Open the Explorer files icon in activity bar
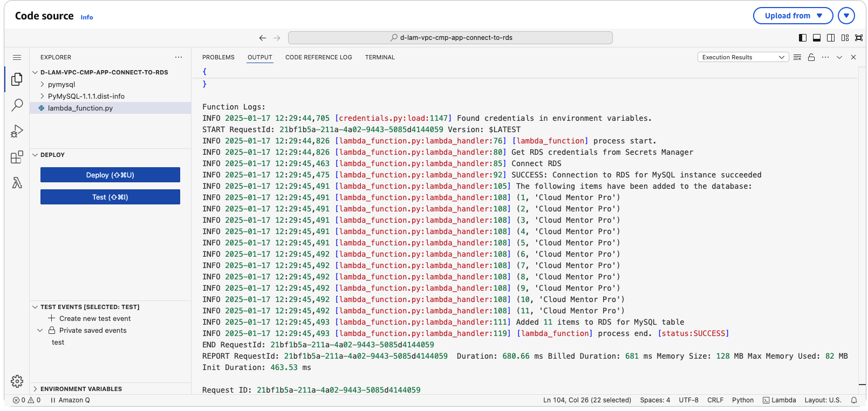868x411 pixels. pos(17,79)
